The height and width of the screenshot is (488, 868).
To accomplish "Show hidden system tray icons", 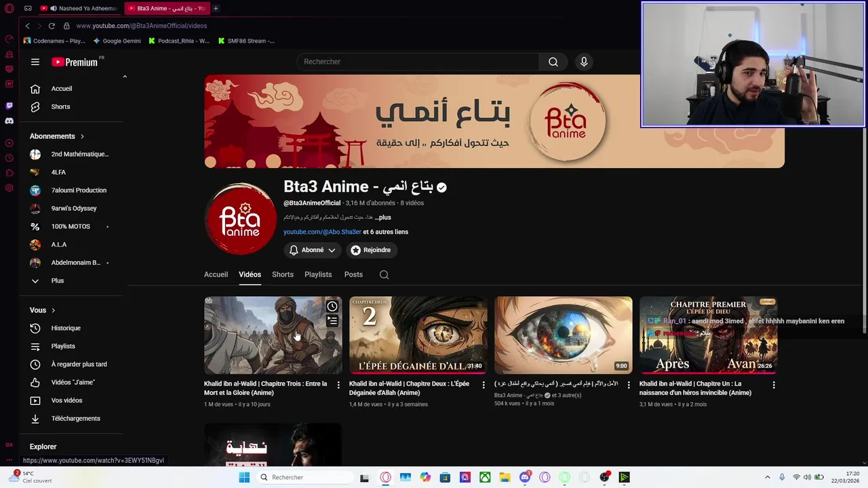I will pyautogui.click(x=768, y=477).
